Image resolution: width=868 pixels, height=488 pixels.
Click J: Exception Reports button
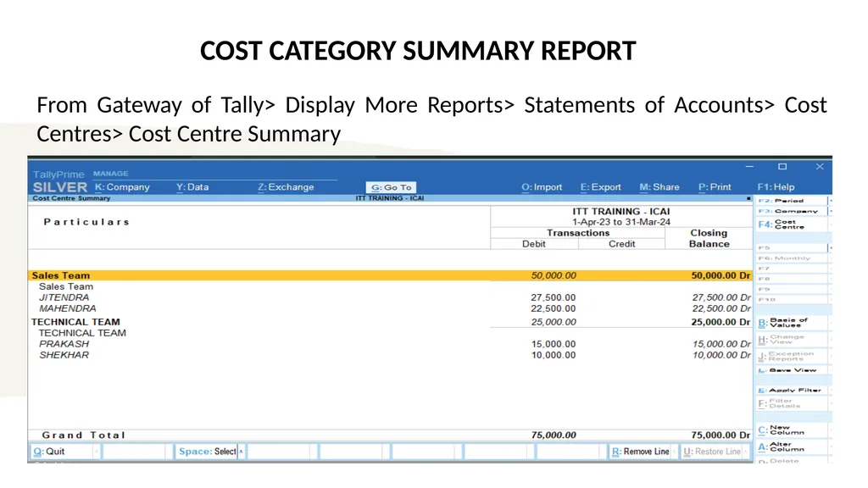tap(791, 356)
